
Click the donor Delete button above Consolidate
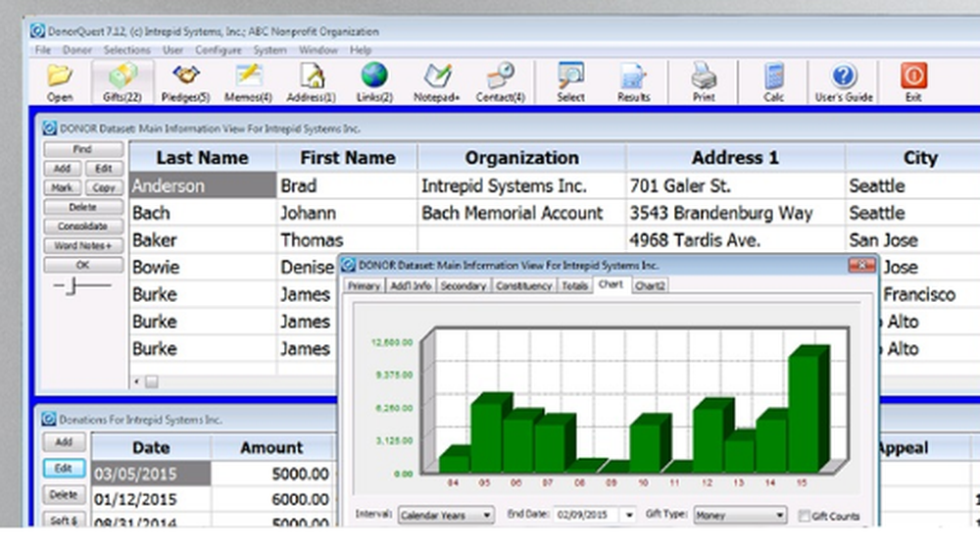coord(82,207)
